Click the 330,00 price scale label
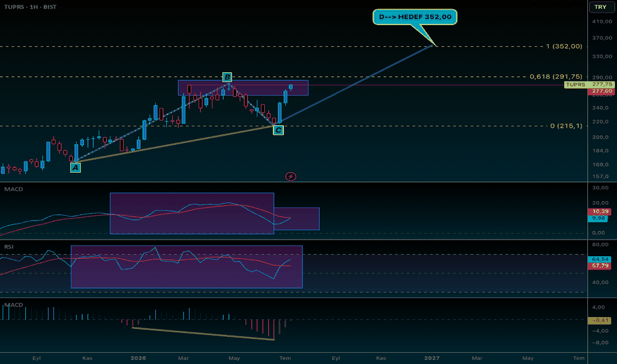This screenshot has height=364, width=617. (602, 57)
